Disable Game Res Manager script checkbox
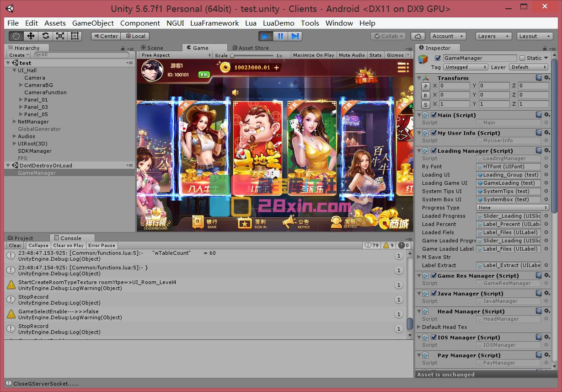The image size is (562, 392). (x=434, y=276)
